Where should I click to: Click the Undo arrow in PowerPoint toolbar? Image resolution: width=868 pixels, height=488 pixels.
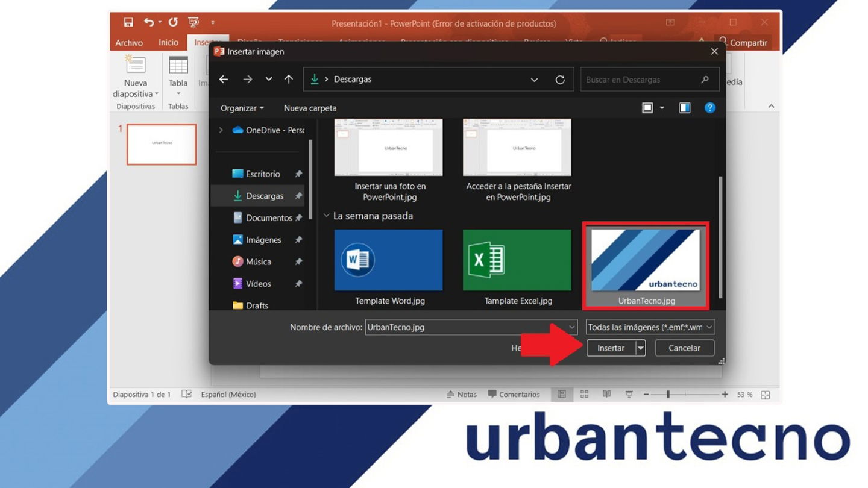point(149,22)
